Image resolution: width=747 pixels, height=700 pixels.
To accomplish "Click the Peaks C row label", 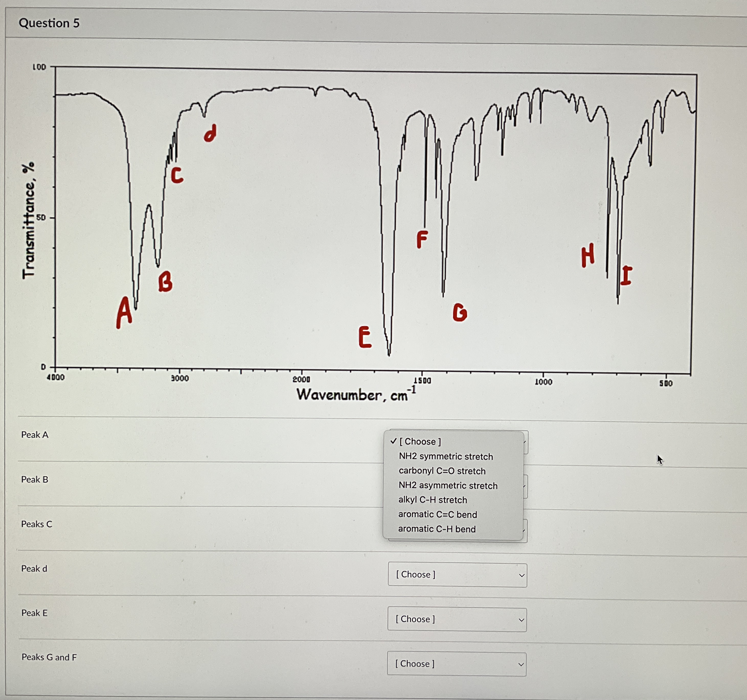I will pyautogui.click(x=37, y=524).
